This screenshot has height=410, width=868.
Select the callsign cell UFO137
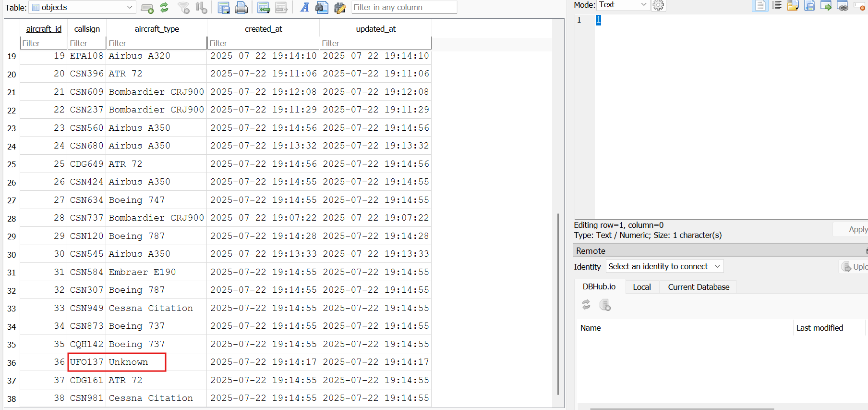click(87, 362)
